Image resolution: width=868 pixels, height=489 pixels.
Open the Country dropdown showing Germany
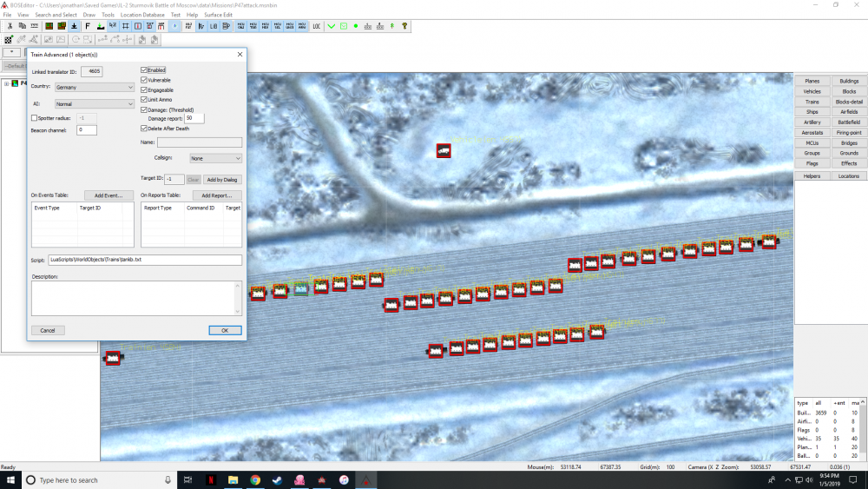(x=94, y=88)
